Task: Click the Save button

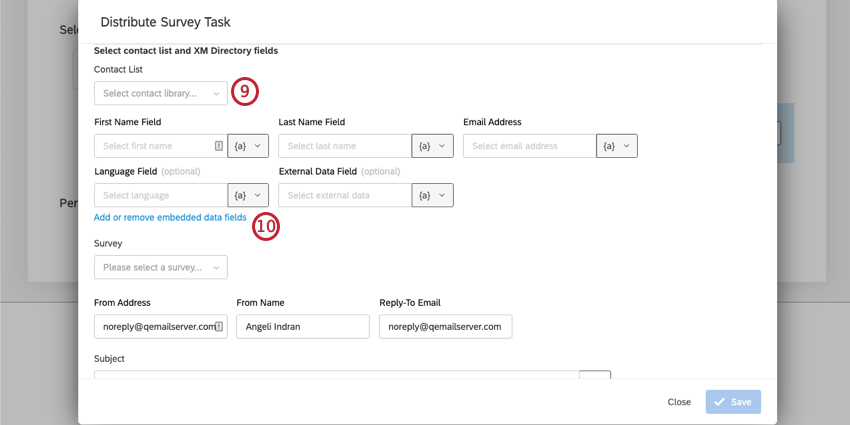Action: (x=733, y=402)
